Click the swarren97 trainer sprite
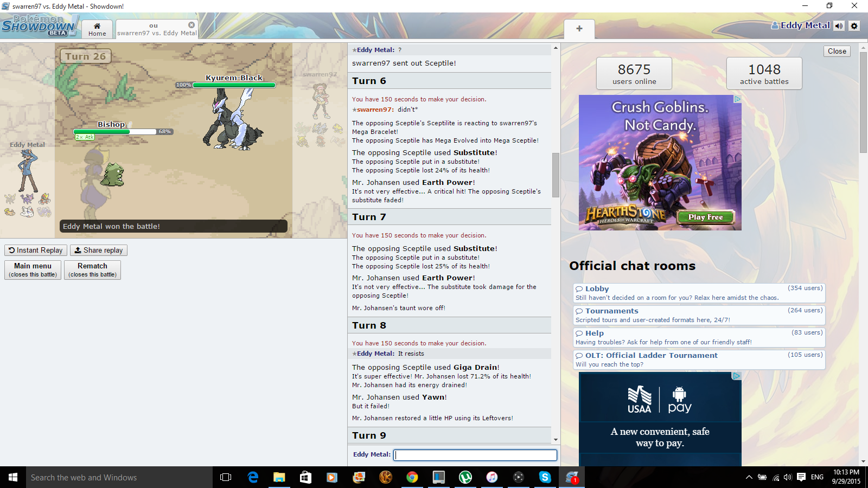 pos(321,100)
